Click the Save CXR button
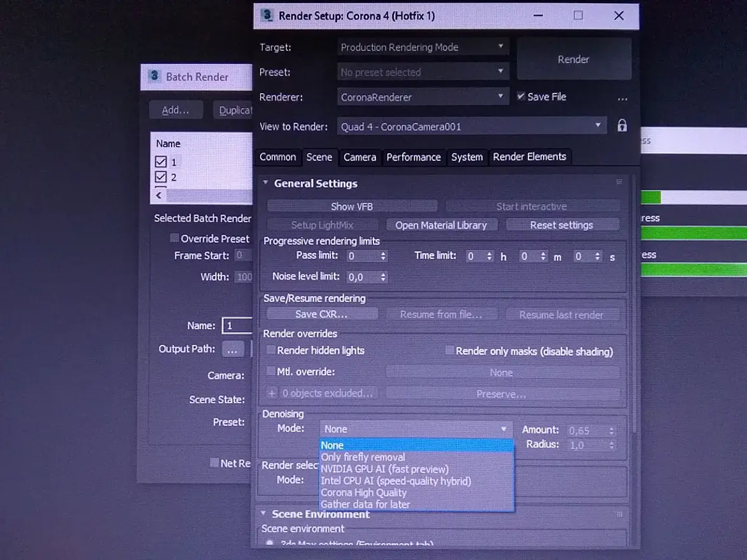 tap(322, 314)
